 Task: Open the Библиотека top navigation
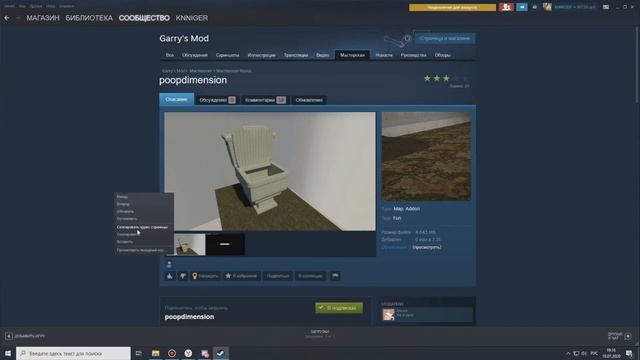click(89, 18)
